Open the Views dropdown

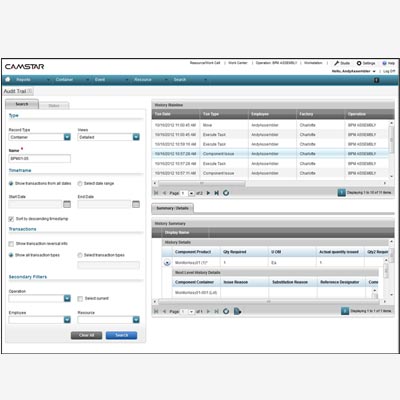coord(136,137)
